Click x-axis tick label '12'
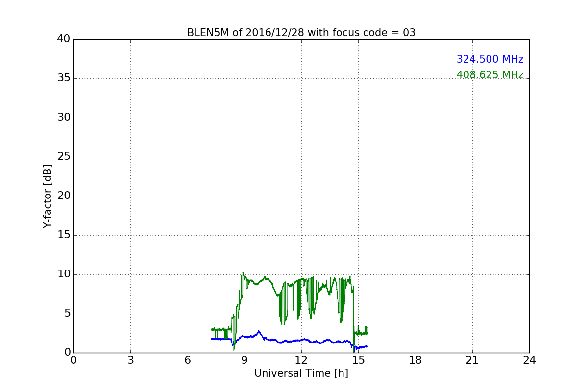This screenshot has width=588, height=392. pos(301,360)
